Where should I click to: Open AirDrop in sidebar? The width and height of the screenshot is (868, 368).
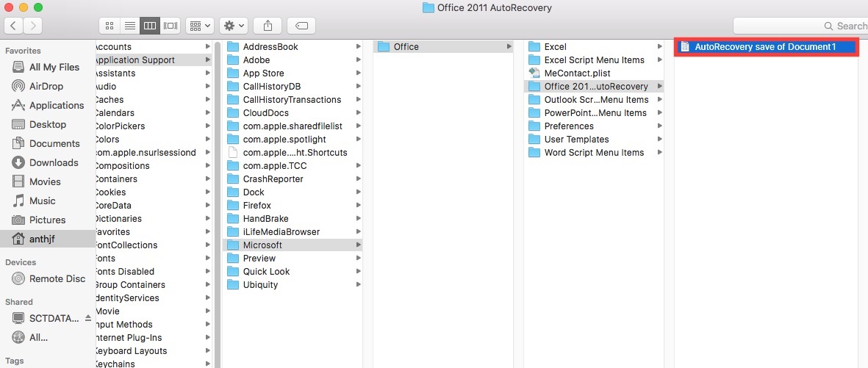pyautogui.click(x=48, y=87)
